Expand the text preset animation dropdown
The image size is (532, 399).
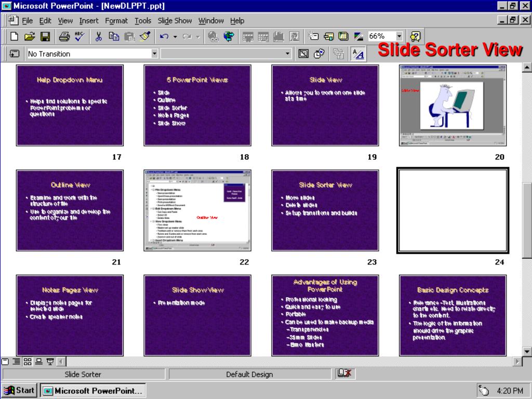point(287,54)
